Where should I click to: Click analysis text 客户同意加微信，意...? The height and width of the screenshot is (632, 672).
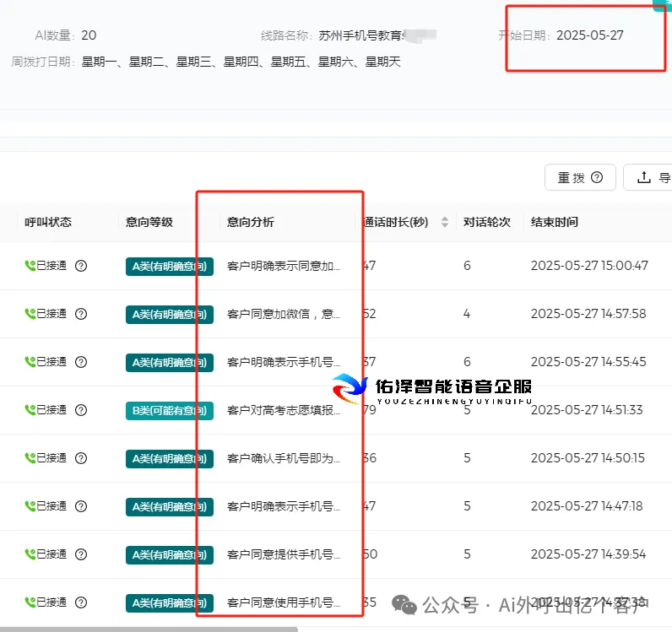(284, 314)
